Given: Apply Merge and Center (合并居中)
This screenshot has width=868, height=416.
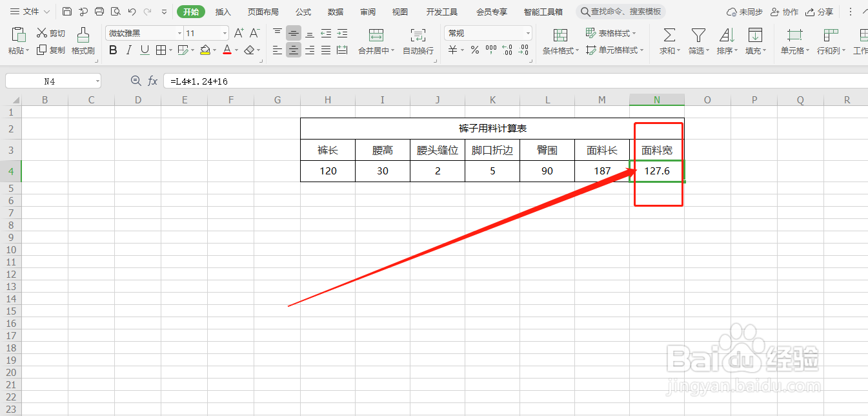Looking at the screenshot, I should pyautogui.click(x=375, y=41).
